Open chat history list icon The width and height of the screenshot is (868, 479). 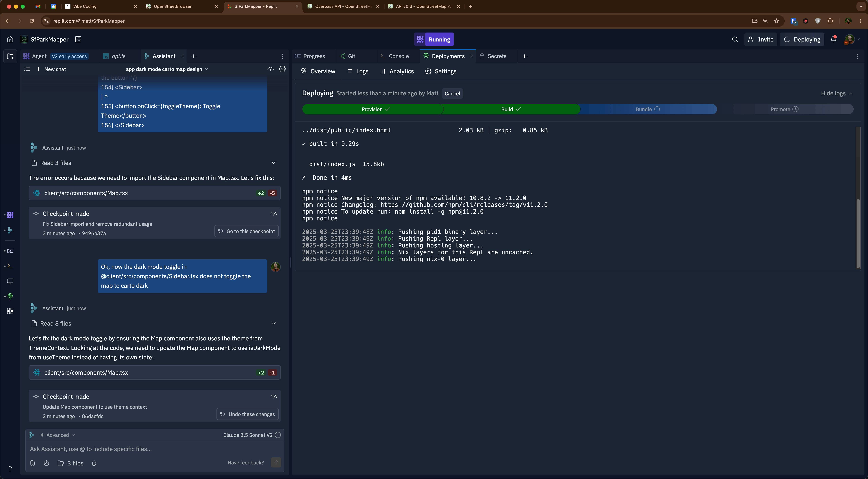[28, 69]
